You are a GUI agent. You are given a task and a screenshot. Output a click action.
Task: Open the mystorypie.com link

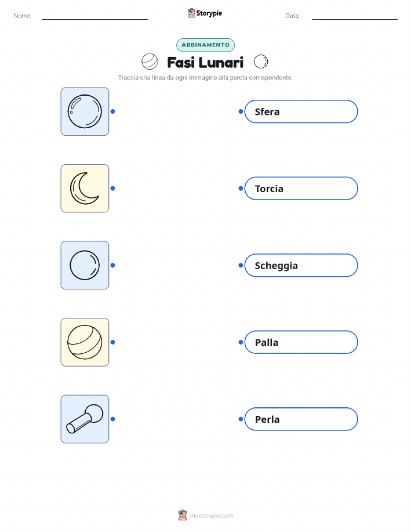[x=211, y=516]
